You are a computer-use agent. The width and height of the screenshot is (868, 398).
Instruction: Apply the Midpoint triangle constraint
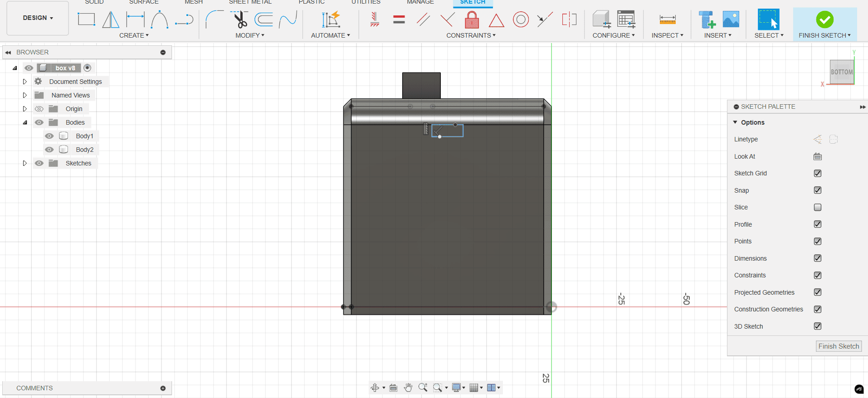pyautogui.click(x=497, y=20)
